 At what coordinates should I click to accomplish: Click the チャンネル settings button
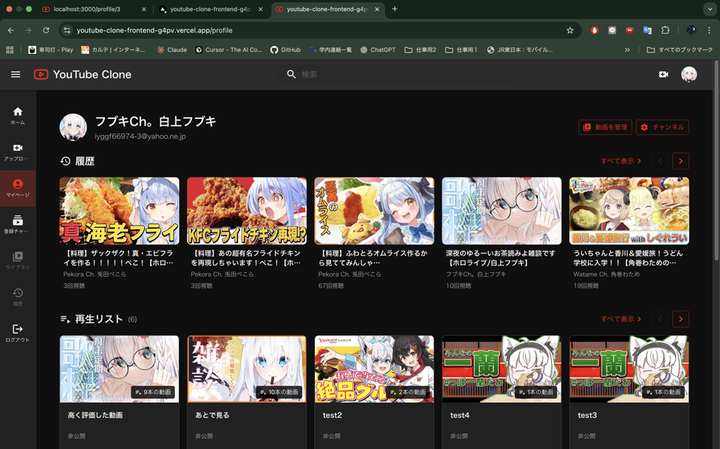662,127
